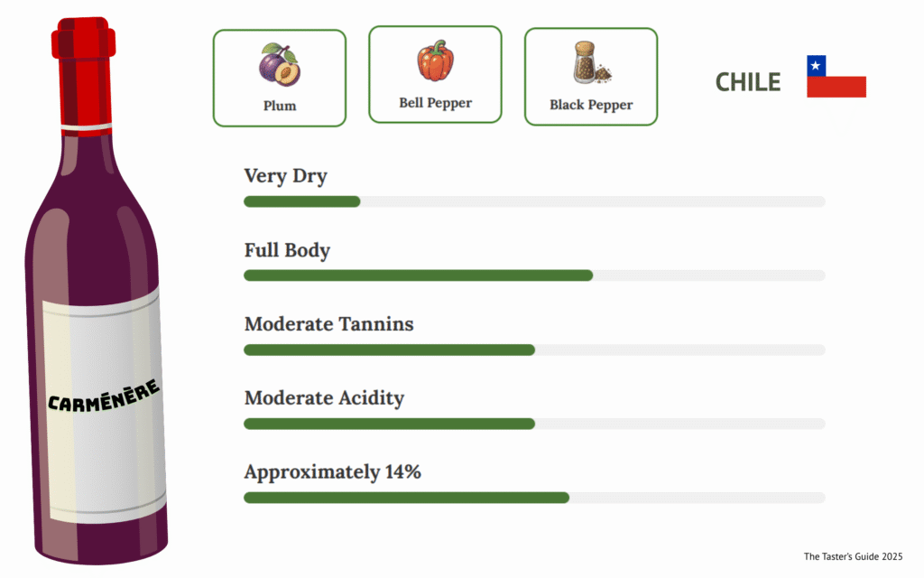Select the Bell Pepper flavor card
The height and width of the screenshot is (578, 924).
(435, 75)
